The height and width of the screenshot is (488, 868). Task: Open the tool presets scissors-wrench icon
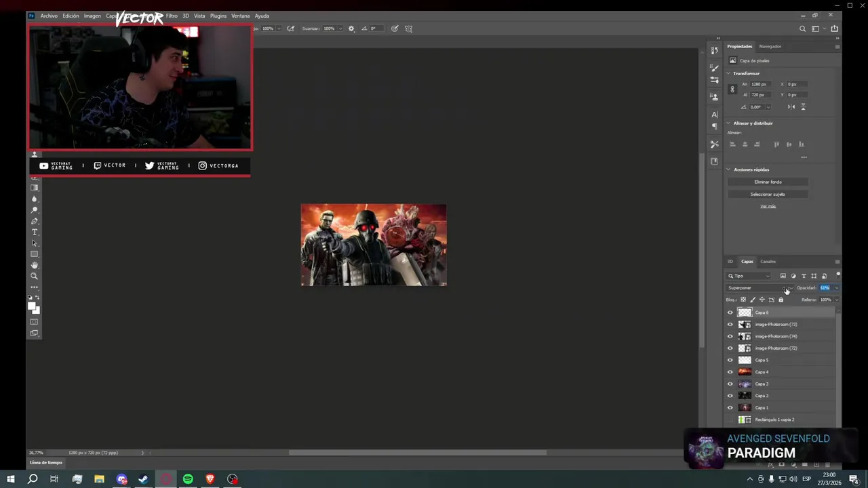[x=714, y=144]
